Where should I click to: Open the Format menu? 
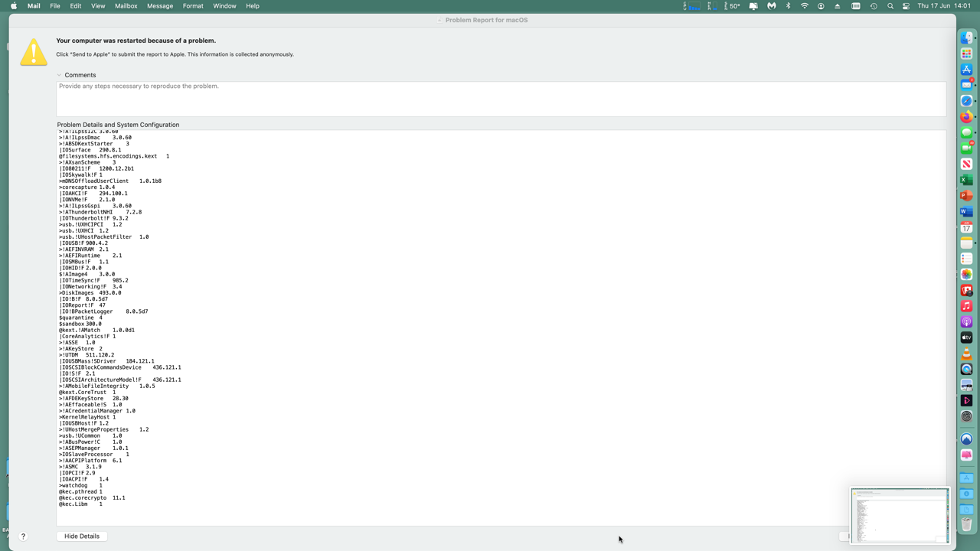(x=193, y=6)
